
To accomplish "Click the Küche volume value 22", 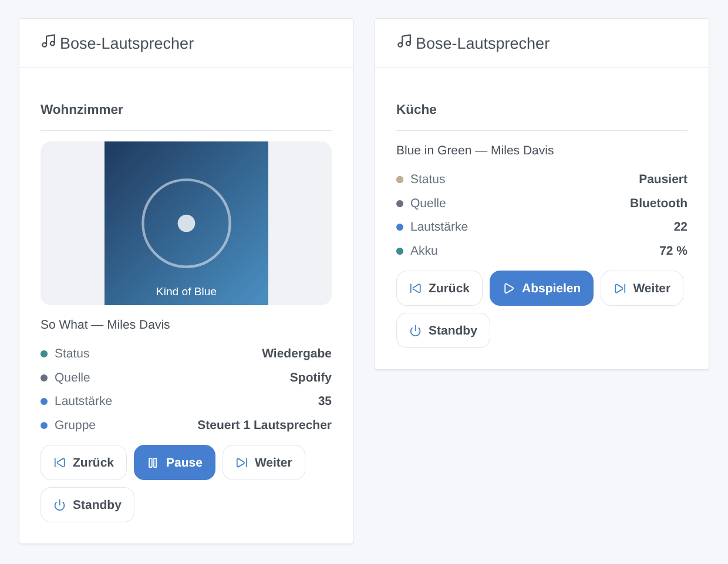I will coord(680,227).
